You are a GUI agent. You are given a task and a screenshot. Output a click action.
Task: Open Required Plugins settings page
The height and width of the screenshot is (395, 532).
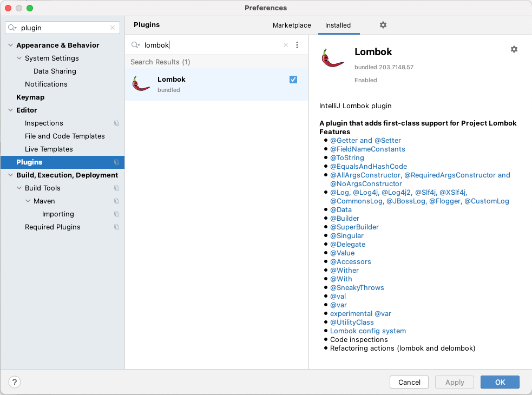[x=52, y=227]
